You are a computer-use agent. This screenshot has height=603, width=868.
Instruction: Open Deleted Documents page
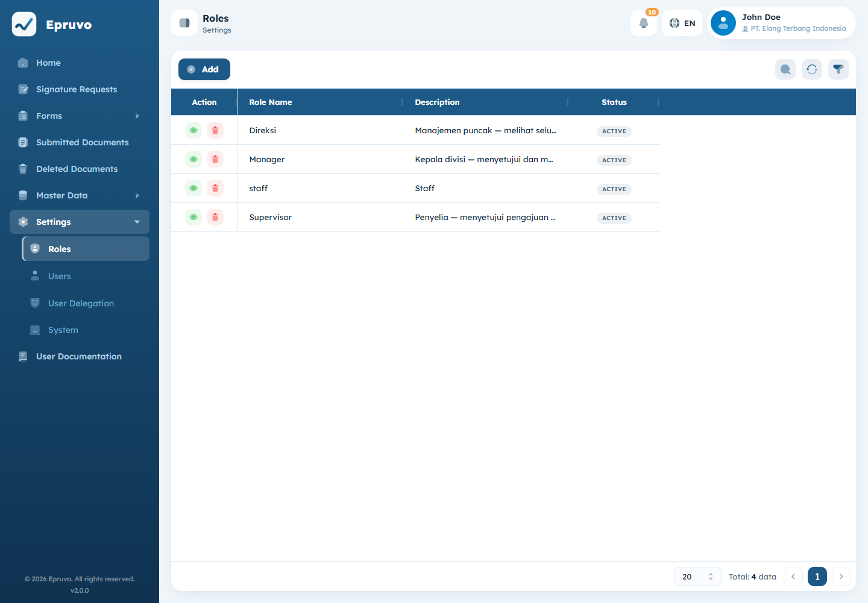point(80,169)
